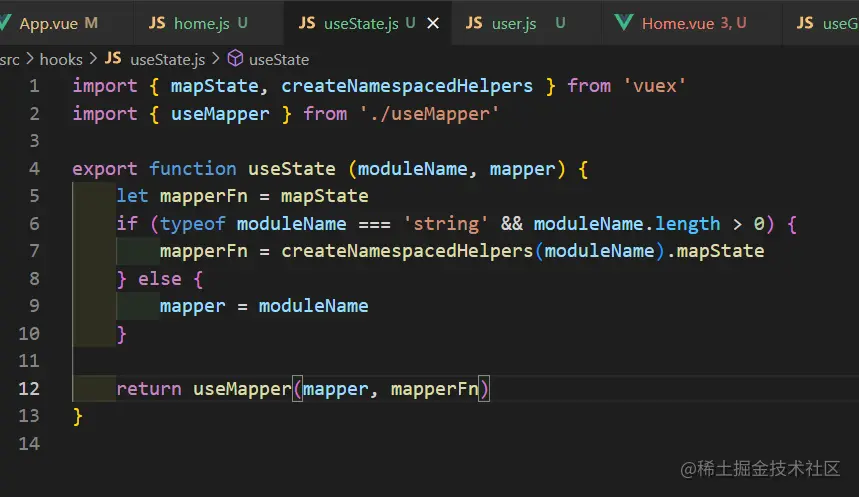The image size is (859, 497).
Task: Click 'mapState' on line 5
Action: [324, 196]
